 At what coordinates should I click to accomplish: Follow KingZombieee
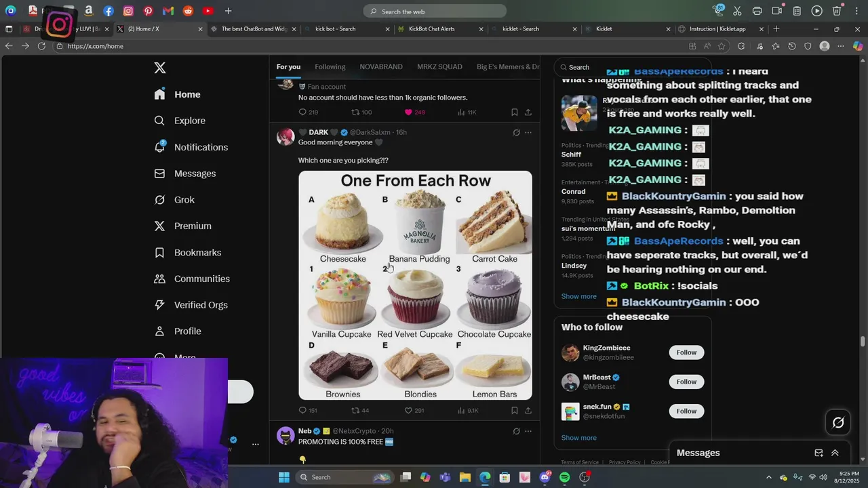pos(686,352)
